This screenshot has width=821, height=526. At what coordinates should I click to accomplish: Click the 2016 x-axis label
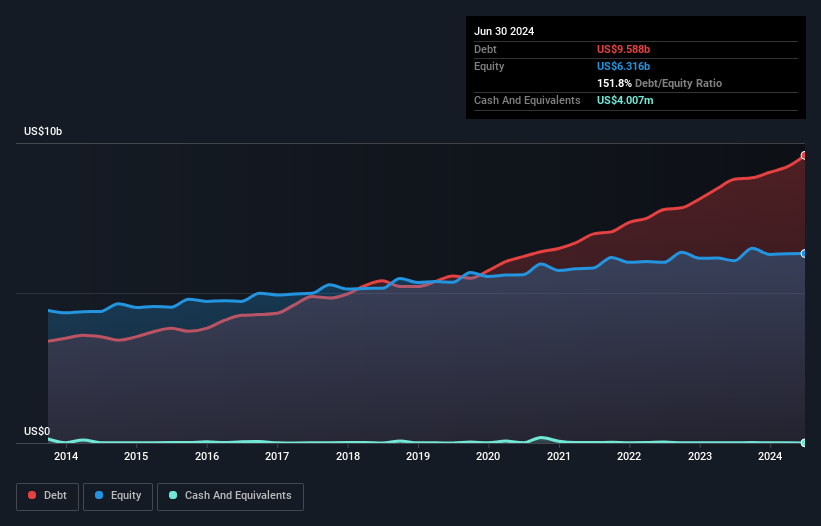(x=207, y=456)
